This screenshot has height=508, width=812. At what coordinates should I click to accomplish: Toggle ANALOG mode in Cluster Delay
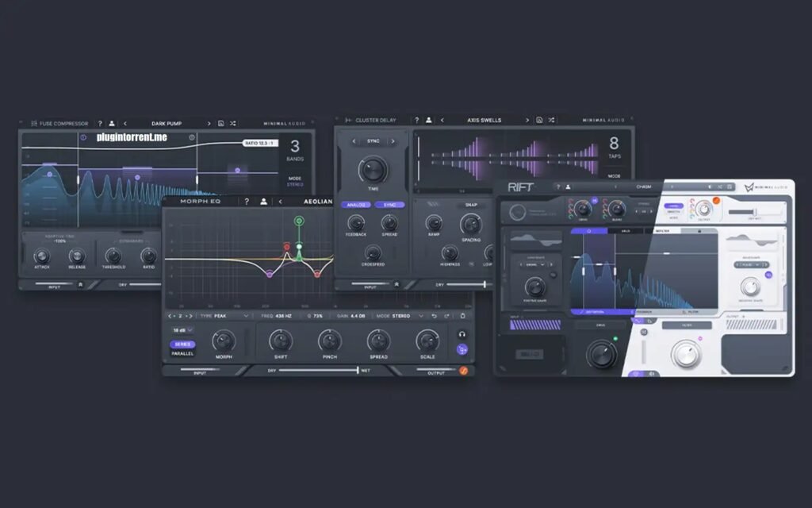356,205
